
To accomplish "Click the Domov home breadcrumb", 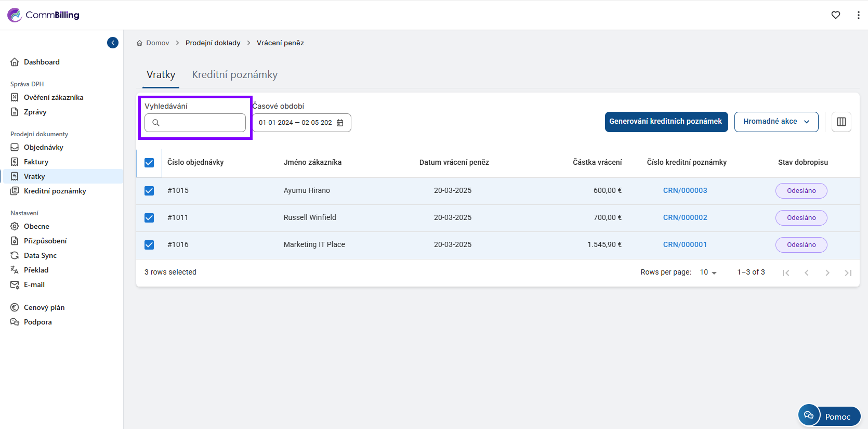I will 157,43.
